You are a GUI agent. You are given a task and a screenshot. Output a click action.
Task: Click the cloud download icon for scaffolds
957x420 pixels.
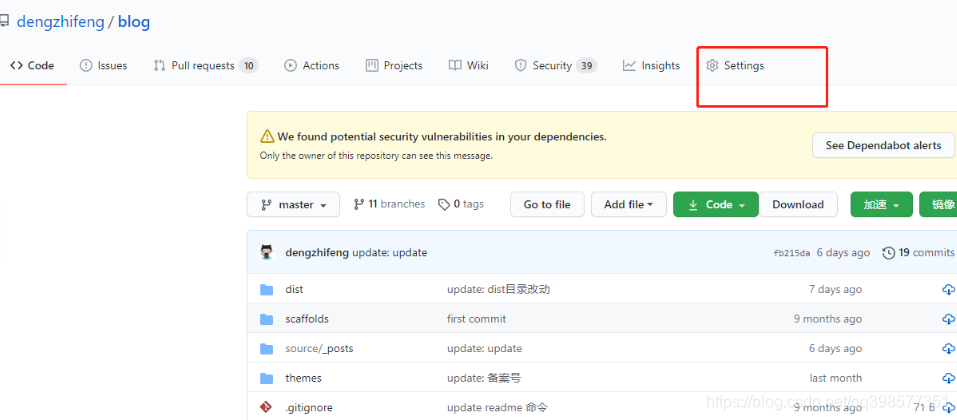click(948, 319)
